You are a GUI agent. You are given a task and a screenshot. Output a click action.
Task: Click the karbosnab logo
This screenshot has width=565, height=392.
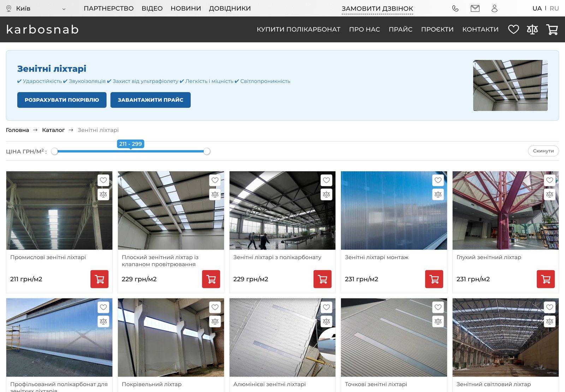point(42,29)
